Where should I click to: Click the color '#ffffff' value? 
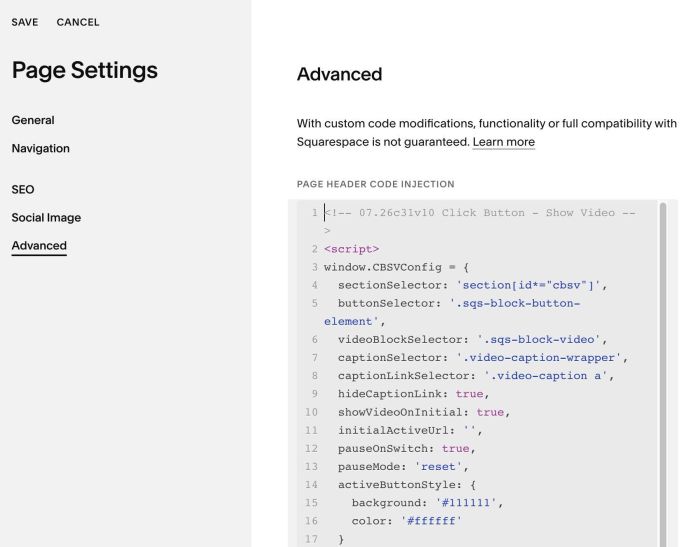431,521
